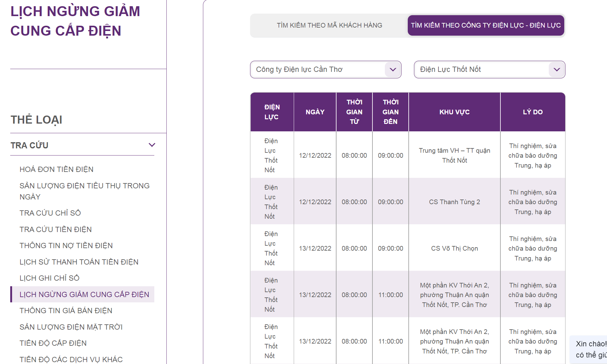Screen dimensions: 607x364
Task: Go to Sản lượng điện mặt trời
Action: 71,327
